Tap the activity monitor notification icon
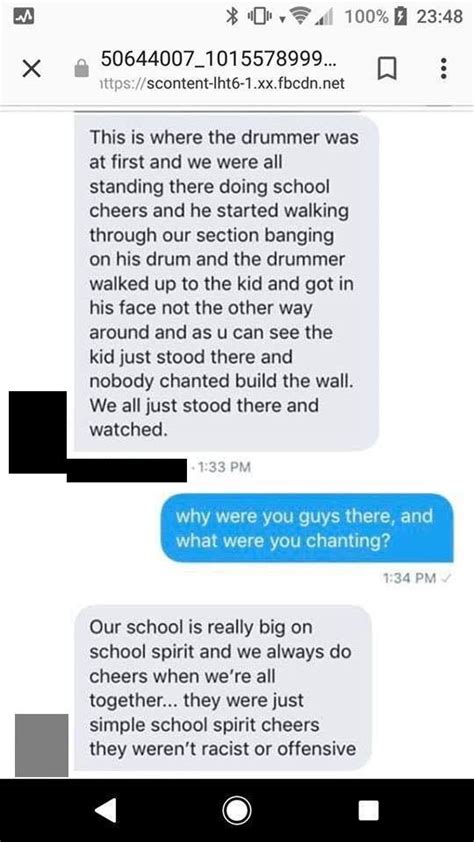474x842 pixels. pos(24,17)
